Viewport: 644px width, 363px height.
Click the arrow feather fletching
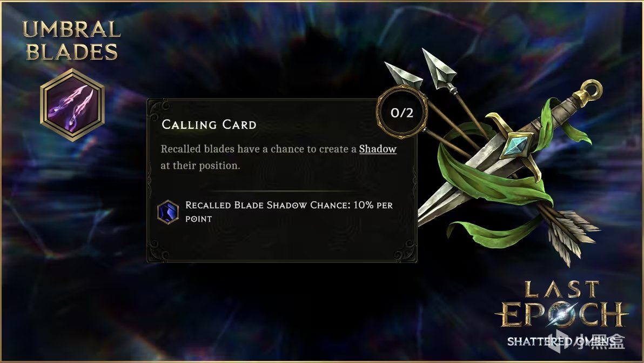pos(574,235)
